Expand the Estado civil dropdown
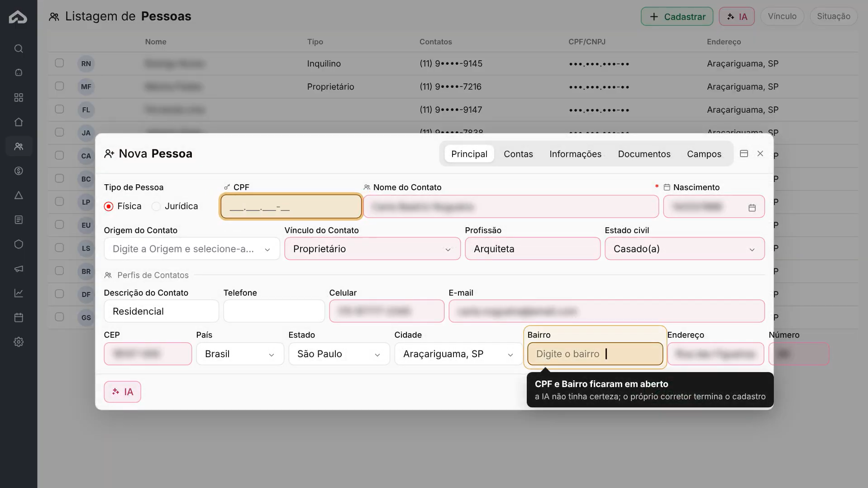Screen dimensions: 868x488 (684, 249)
